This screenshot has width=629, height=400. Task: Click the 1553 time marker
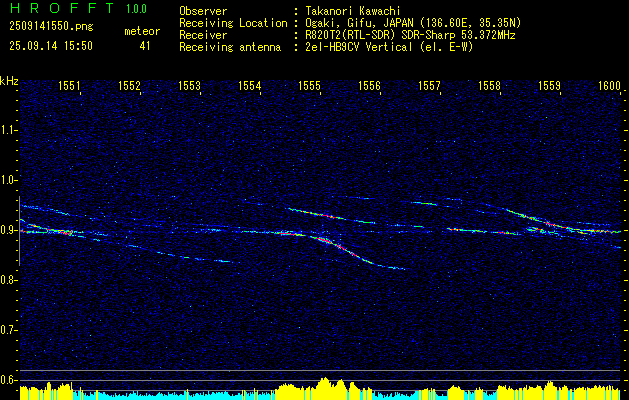click(x=189, y=85)
